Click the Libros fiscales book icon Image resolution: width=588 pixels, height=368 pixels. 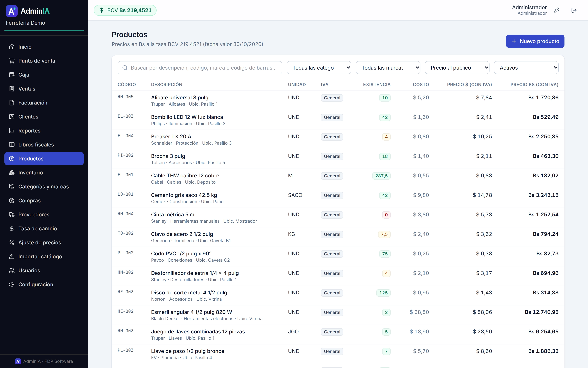click(x=12, y=145)
